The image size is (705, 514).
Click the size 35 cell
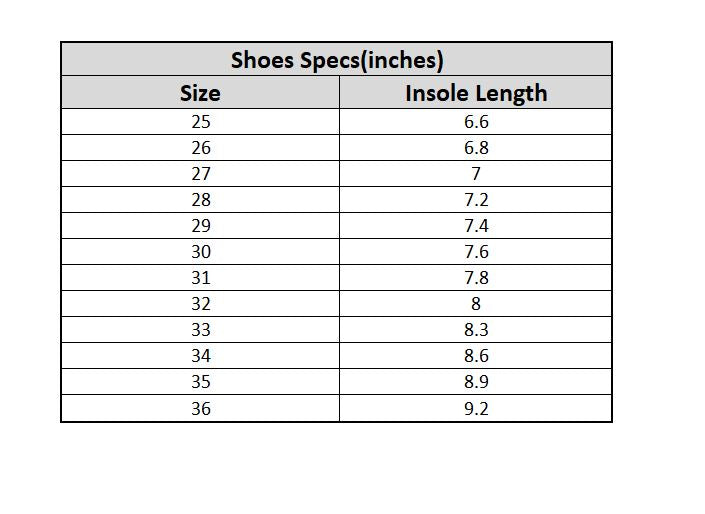[200, 382]
